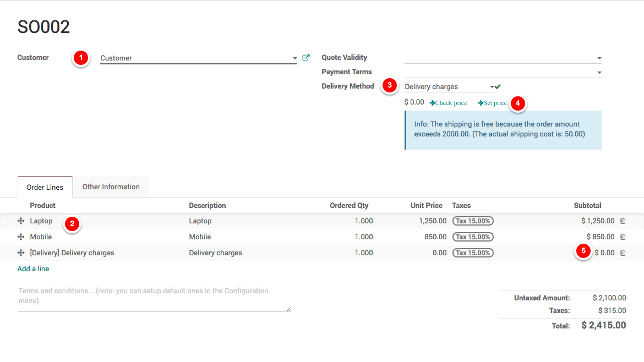The height and width of the screenshot is (362, 644).
Task: Click the Check price link
Action: click(448, 103)
